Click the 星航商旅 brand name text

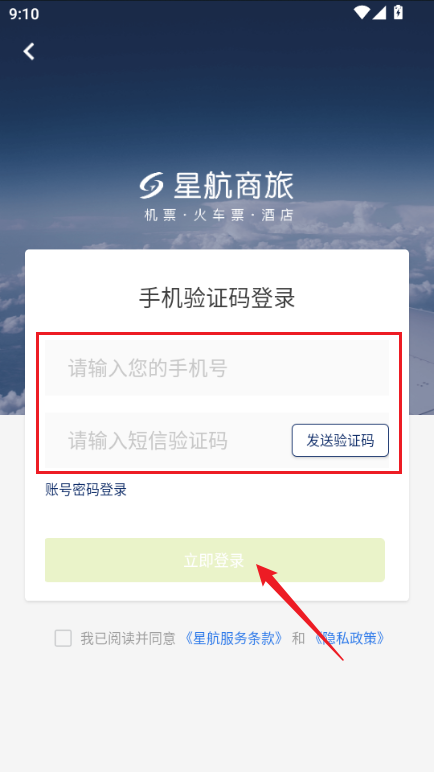pos(233,185)
